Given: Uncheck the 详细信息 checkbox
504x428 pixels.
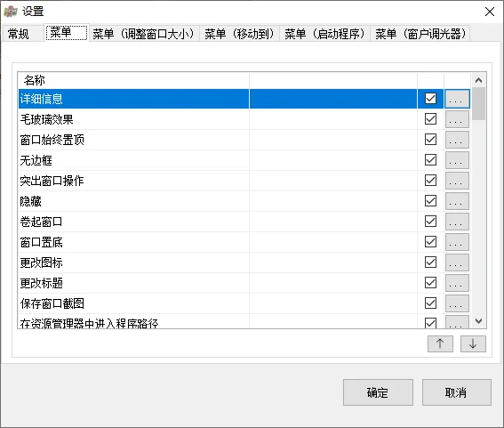Looking at the screenshot, I should click(430, 99).
